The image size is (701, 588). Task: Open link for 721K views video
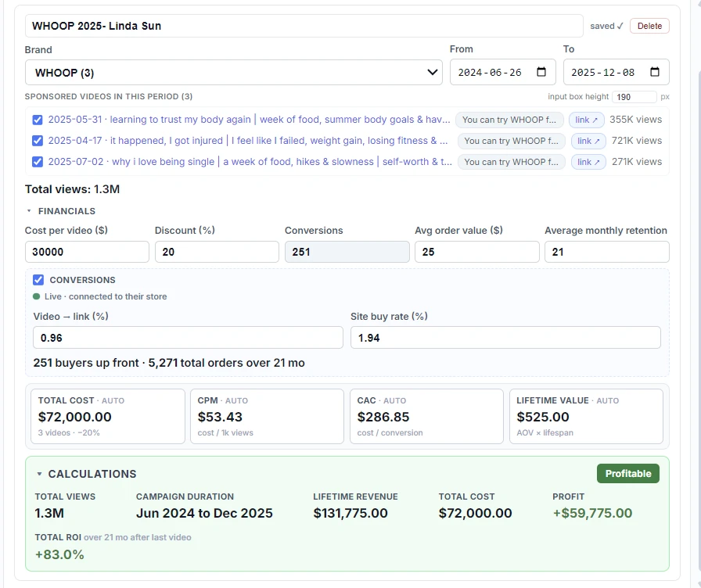588,141
